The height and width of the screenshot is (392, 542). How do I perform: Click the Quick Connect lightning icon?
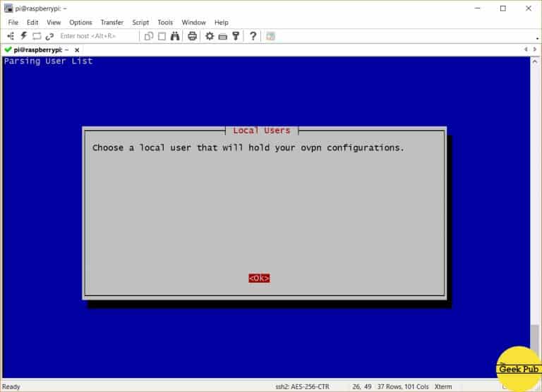23,36
